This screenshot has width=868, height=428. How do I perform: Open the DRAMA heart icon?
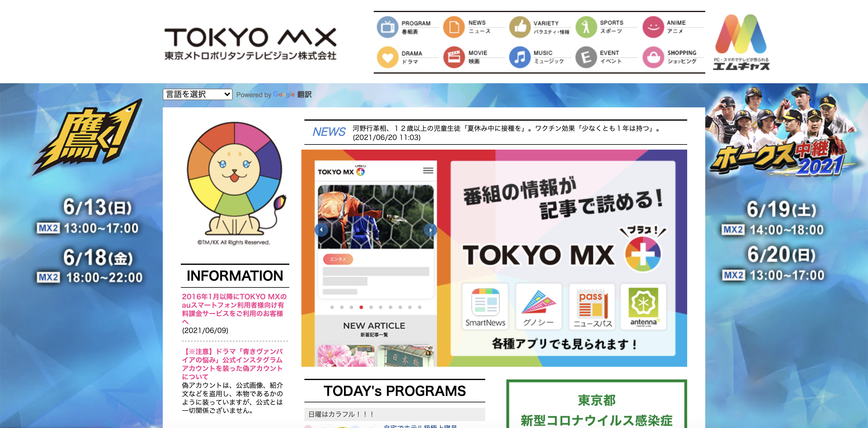pos(388,57)
